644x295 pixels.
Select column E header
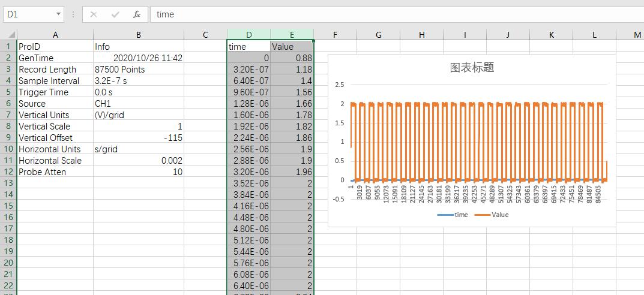292,35
